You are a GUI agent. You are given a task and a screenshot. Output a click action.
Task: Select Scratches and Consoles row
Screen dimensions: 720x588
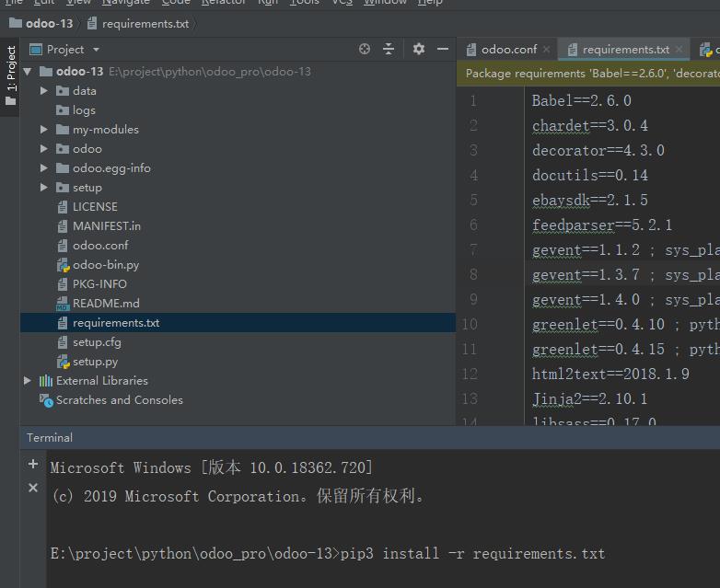(238, 400)
